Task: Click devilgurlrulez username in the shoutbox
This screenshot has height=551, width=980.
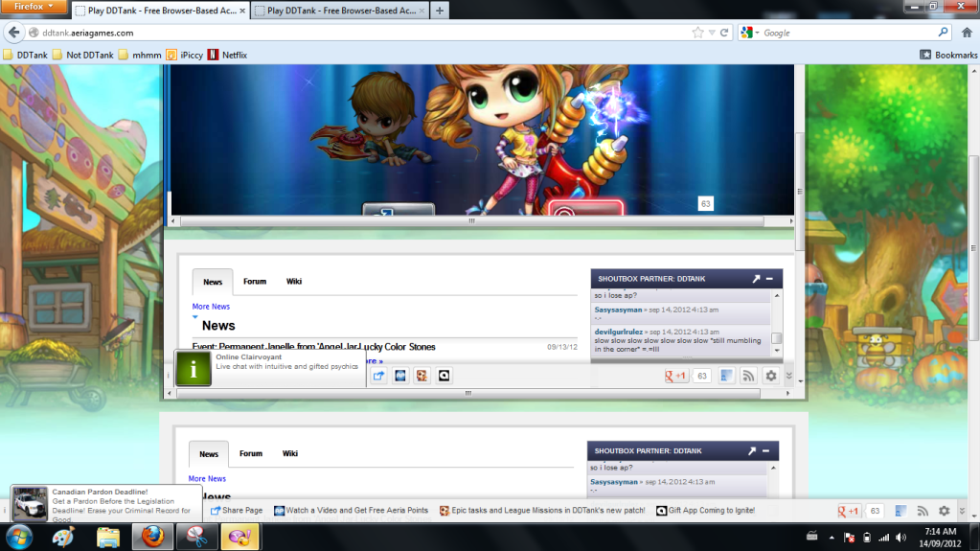Action: [x=618, y=332]
